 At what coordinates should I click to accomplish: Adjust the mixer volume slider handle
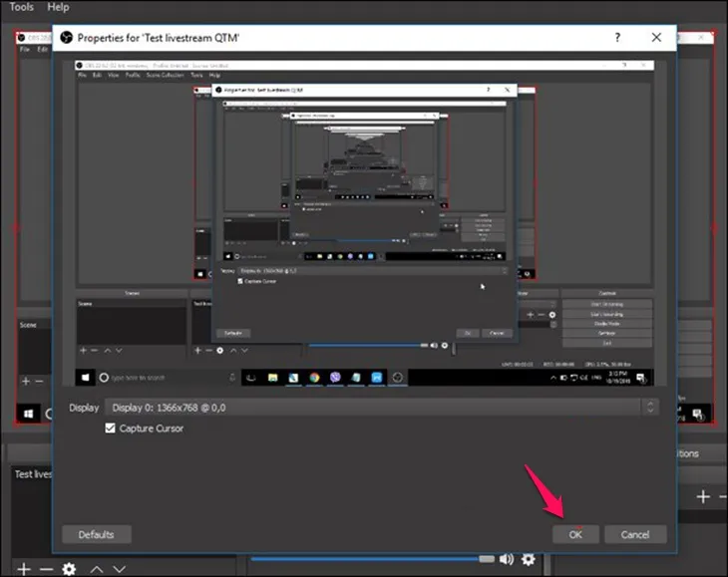487,559
